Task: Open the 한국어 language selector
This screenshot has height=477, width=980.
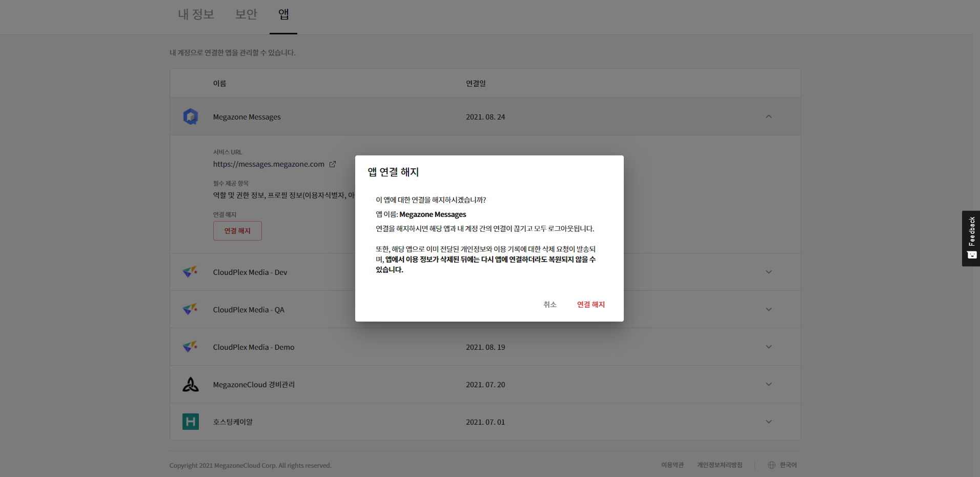Action: 788,465
